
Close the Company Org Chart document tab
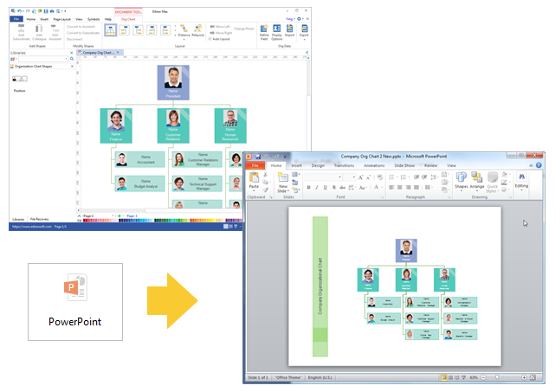[x=118, y=53]
